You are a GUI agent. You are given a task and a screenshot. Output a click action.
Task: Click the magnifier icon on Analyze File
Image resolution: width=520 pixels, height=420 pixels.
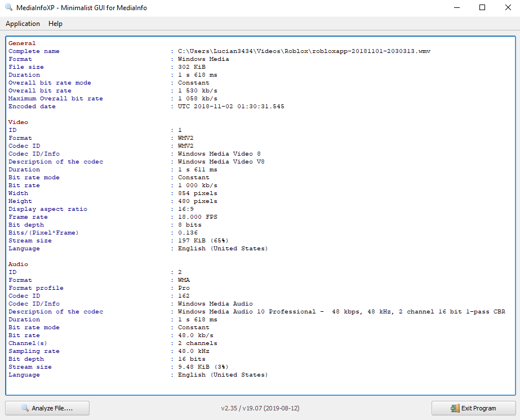pos(25,408)
